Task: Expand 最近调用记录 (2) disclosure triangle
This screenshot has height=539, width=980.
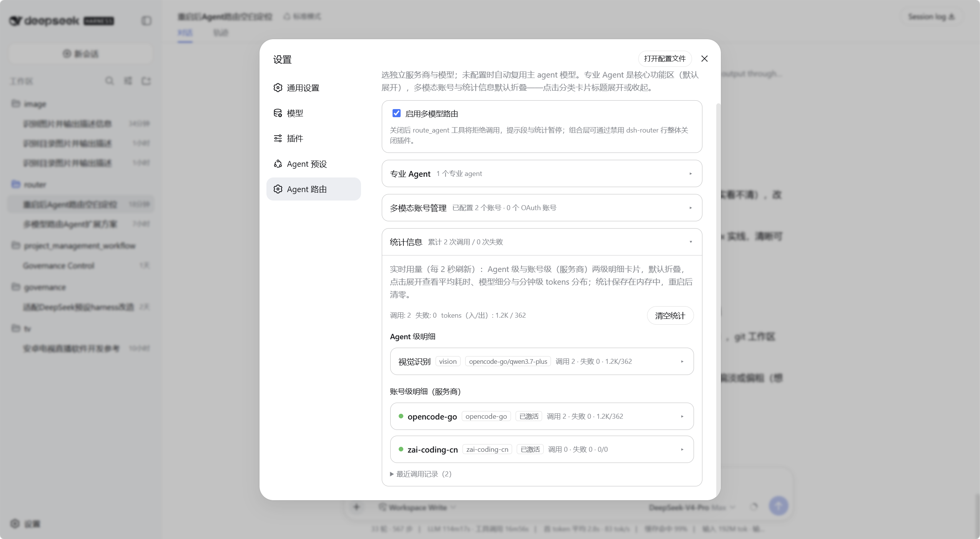Action: coord(392,474)
